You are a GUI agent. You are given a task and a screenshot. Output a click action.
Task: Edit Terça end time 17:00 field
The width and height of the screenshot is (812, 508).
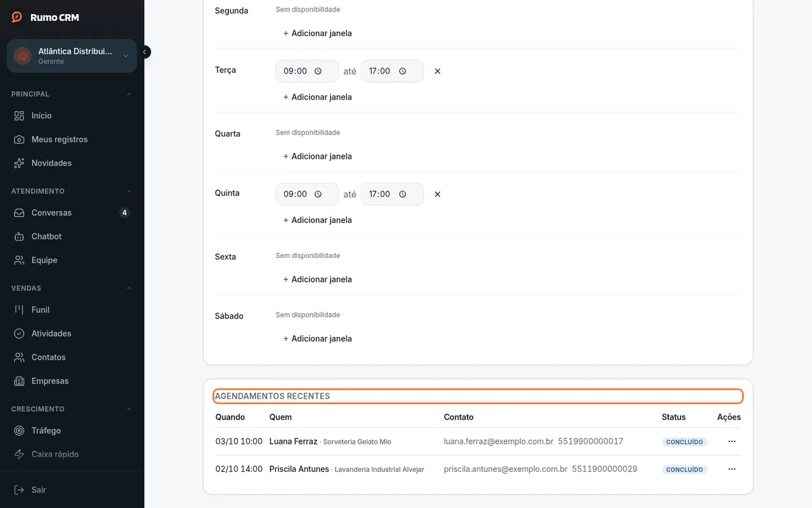point(392,71)
